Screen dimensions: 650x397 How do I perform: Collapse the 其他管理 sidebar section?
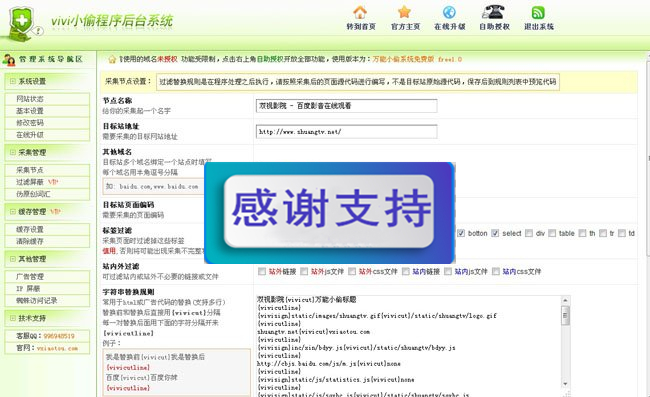pyautogui.click(x=13, y=259)
